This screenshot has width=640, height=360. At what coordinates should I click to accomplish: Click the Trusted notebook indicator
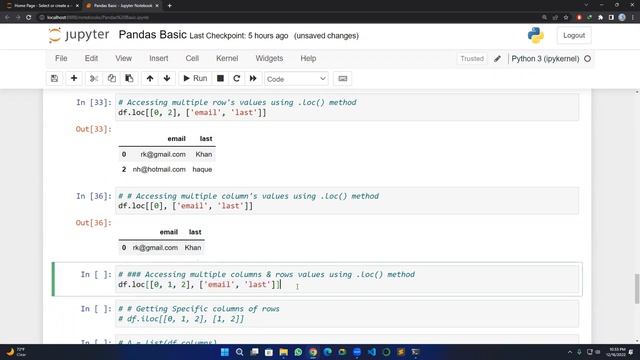click(x=472, y=58)
